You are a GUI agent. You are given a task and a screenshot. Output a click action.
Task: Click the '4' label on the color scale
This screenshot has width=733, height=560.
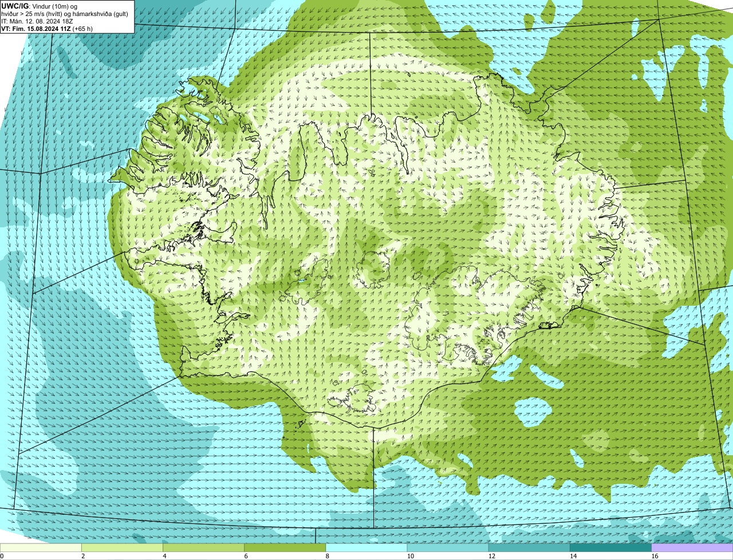(x=164, y=556)
